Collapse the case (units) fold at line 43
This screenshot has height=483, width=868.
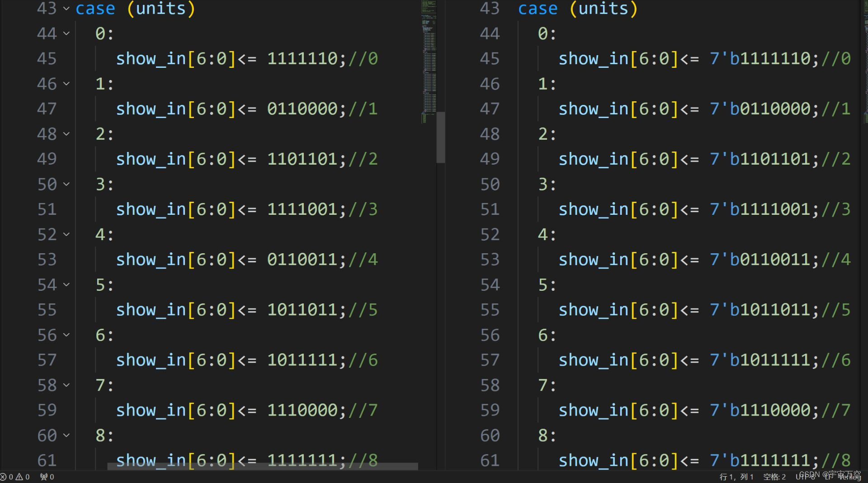(x=66, y=8)
